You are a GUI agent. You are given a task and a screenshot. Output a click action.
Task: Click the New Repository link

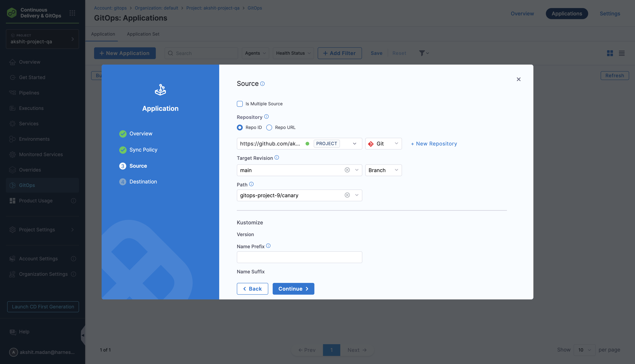(x=434, y=143)
